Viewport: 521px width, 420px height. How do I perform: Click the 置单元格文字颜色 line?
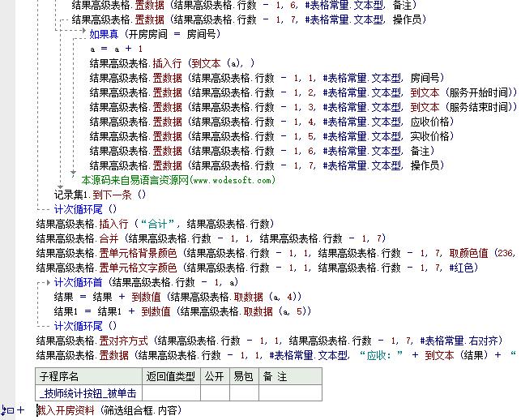[257, 268]
